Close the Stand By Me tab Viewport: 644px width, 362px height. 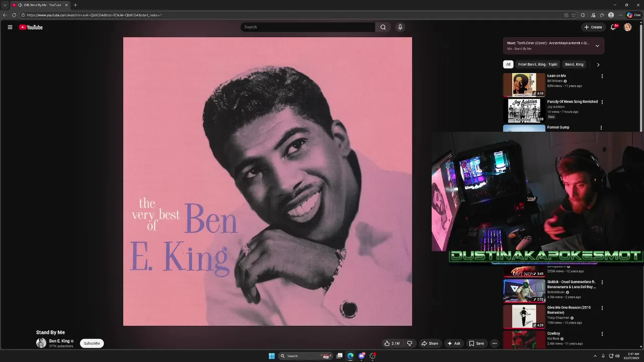pos(66,5)
